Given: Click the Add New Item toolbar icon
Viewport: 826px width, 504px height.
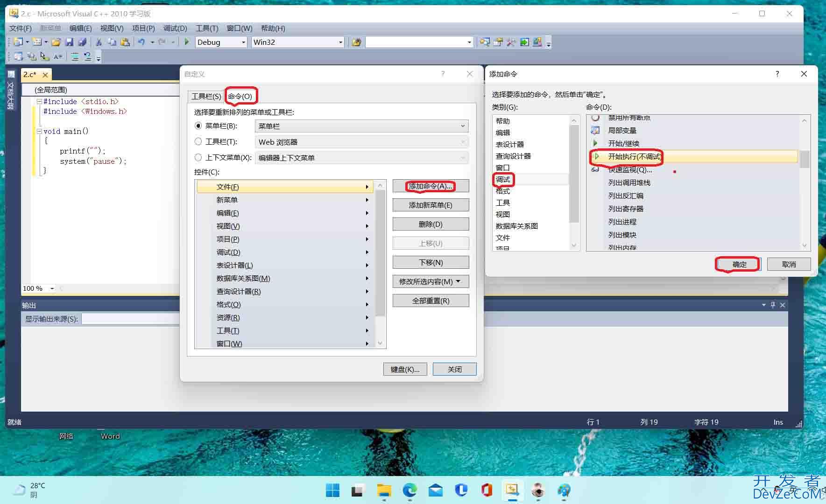Looking at the screenshot, I should point(37,42).
